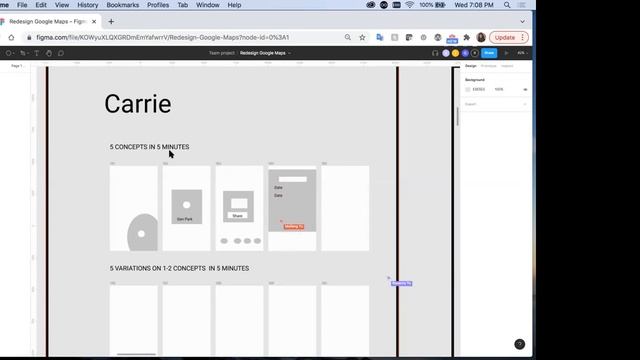Start the prototype with Present play icon

(x=507, y=53)
